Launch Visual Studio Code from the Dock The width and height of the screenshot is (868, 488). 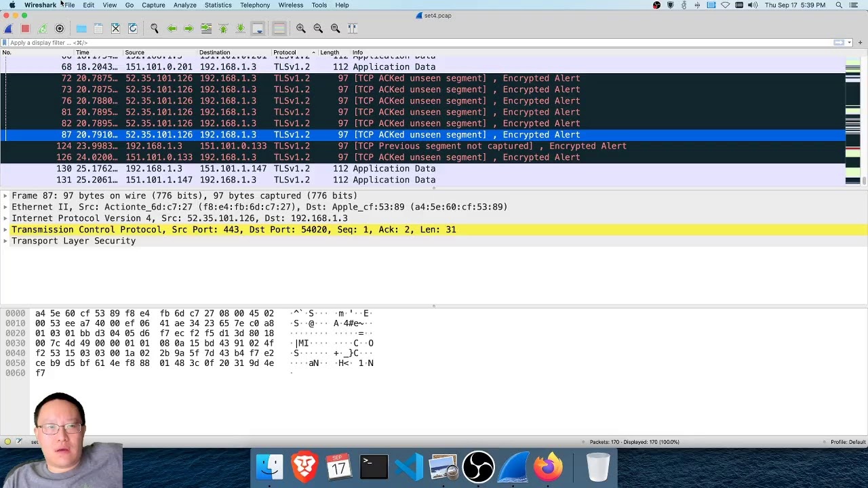[x=409, y=467]
